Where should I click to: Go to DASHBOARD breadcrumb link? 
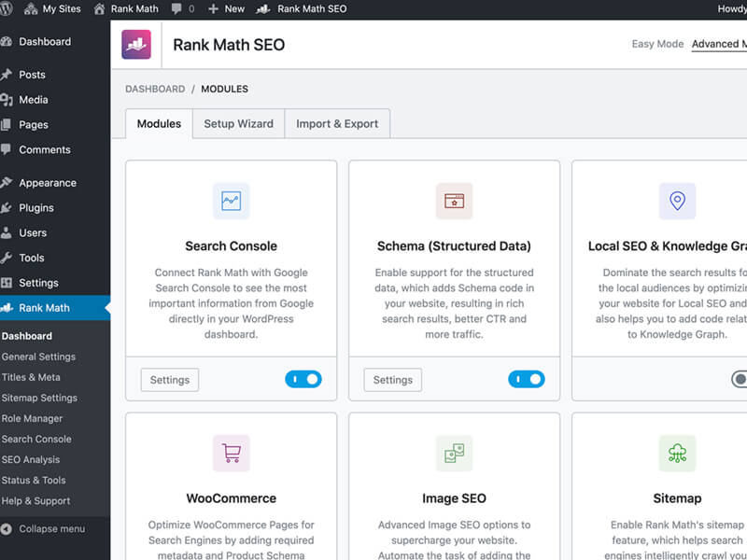click(155, 89)
